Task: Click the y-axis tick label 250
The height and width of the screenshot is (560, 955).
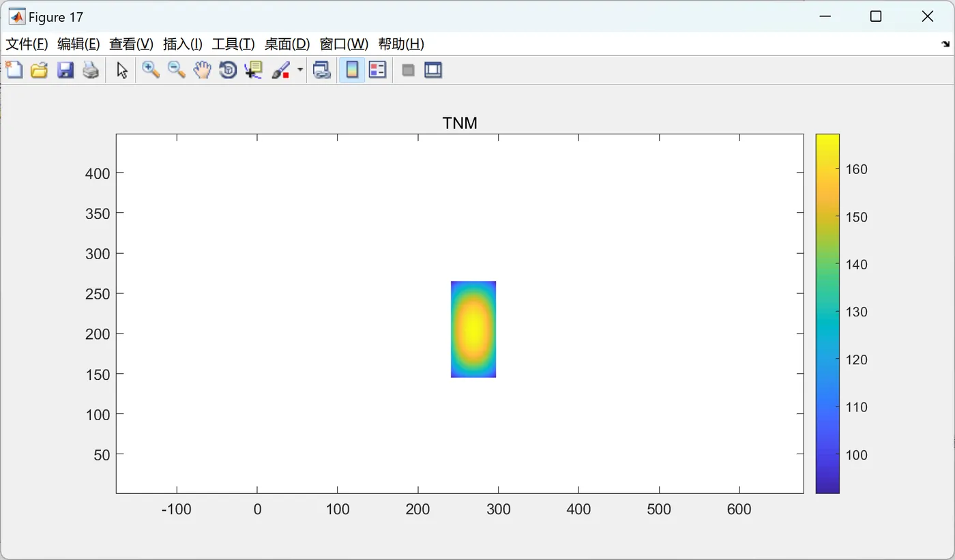Action: 98,294
